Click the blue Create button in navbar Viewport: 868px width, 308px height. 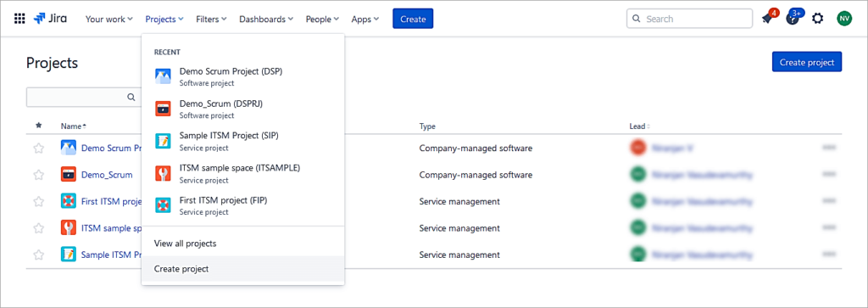pyautogui.click(x=413, y=19)
